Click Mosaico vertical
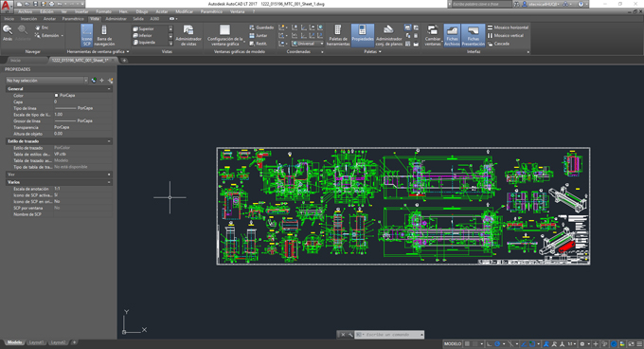The image size is (644, 349). (x=505, y=35)
